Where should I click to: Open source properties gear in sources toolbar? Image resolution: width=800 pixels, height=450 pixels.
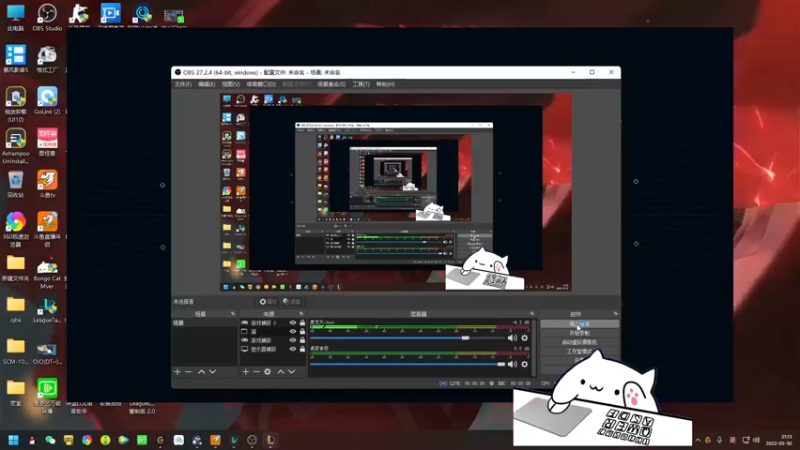[x=267, y=371]
